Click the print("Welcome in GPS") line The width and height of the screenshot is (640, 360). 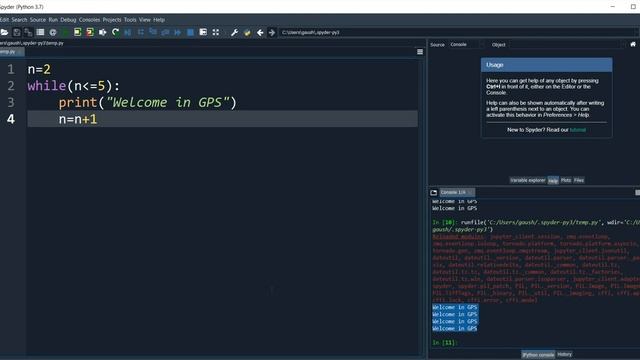click(x=147, y=102)
